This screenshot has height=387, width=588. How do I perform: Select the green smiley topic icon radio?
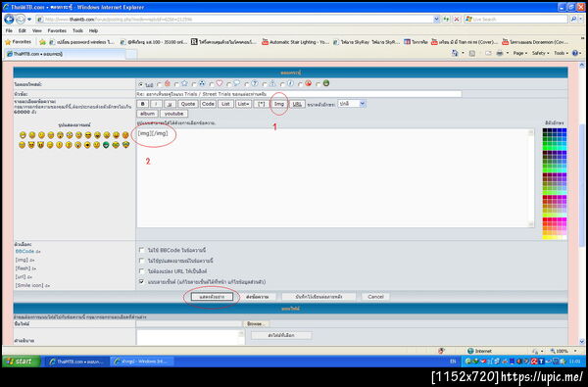318,85
